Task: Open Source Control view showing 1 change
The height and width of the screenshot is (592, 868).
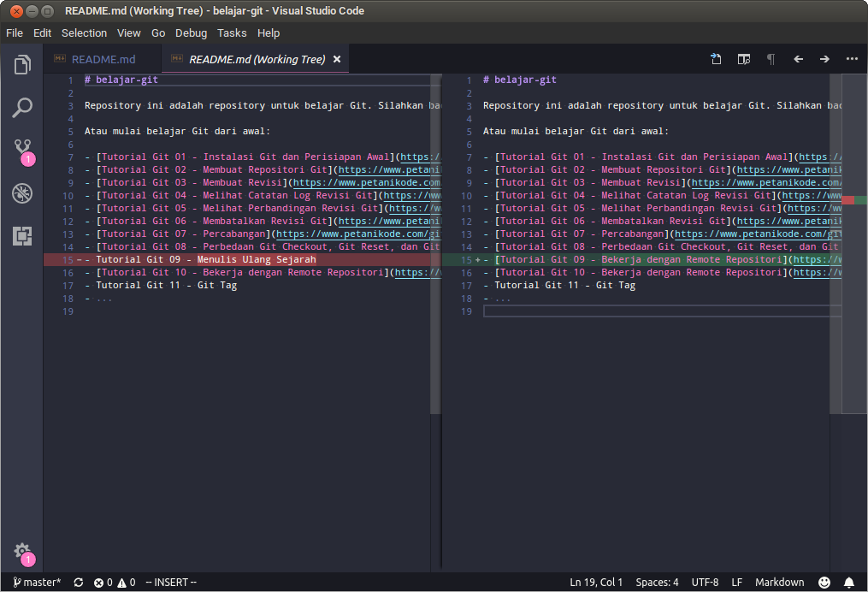Action: (x=22, y=147)
